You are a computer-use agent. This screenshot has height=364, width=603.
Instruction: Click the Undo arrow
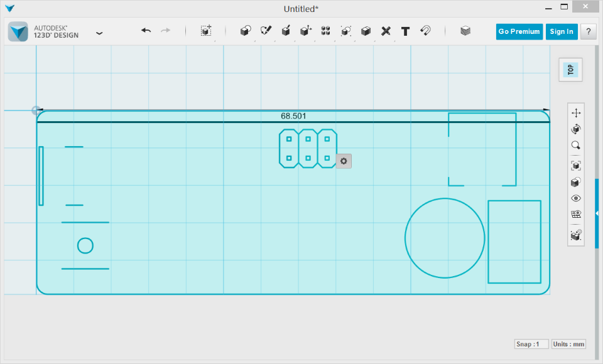pyautogui.click(x=146, y=31)
